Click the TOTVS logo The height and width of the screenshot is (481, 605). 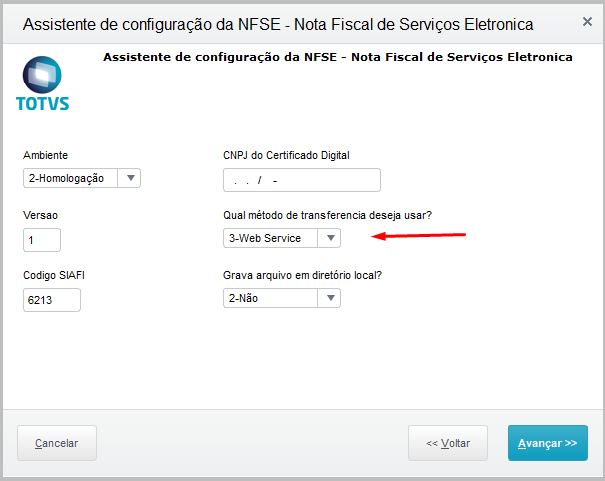(43, 84)
